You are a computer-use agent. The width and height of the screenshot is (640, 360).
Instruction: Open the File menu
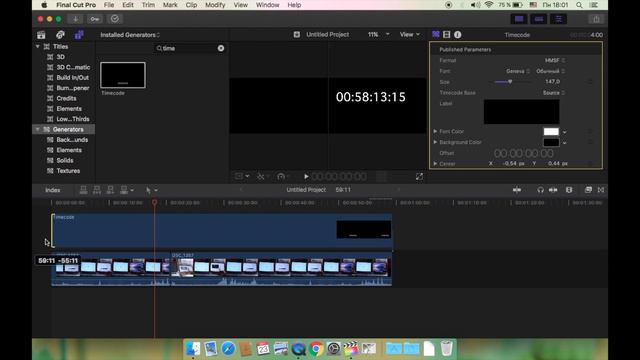click(109, 5)
